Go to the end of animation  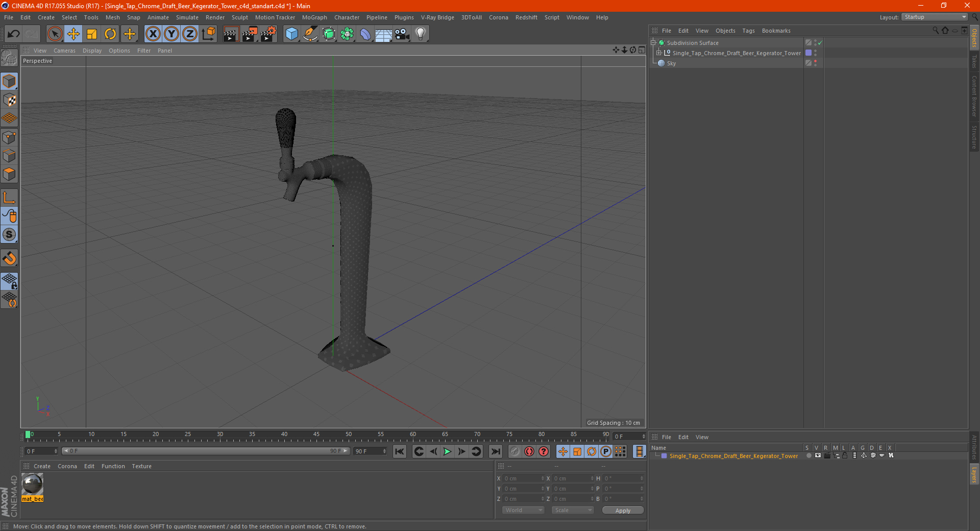point(495,451)
